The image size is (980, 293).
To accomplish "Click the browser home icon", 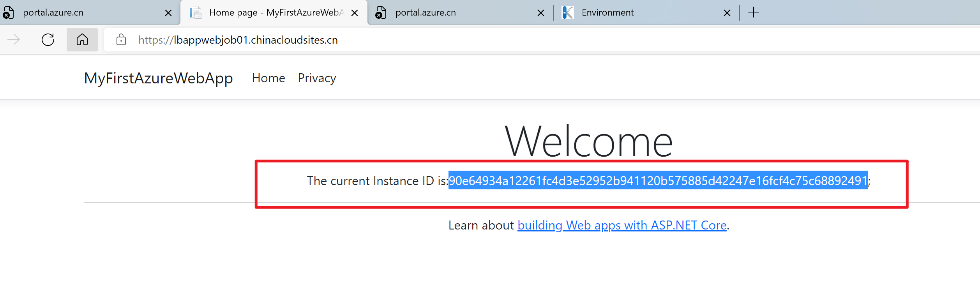I will click(x=82, y=40).
